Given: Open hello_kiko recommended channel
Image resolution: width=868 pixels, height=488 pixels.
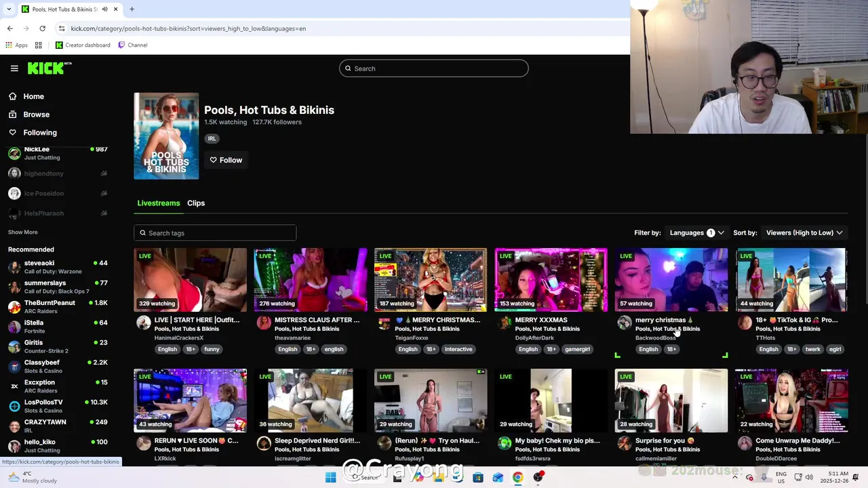Looking at the screenshot, I should pyautogui.click(x=58, y=446).
